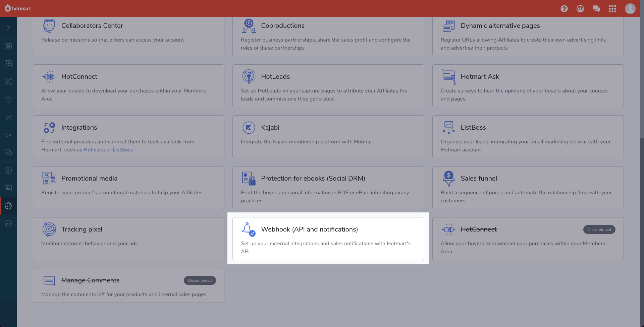Click the Webhook bell icon
Viewport: 644px width, 327px height.
[249, 230]
